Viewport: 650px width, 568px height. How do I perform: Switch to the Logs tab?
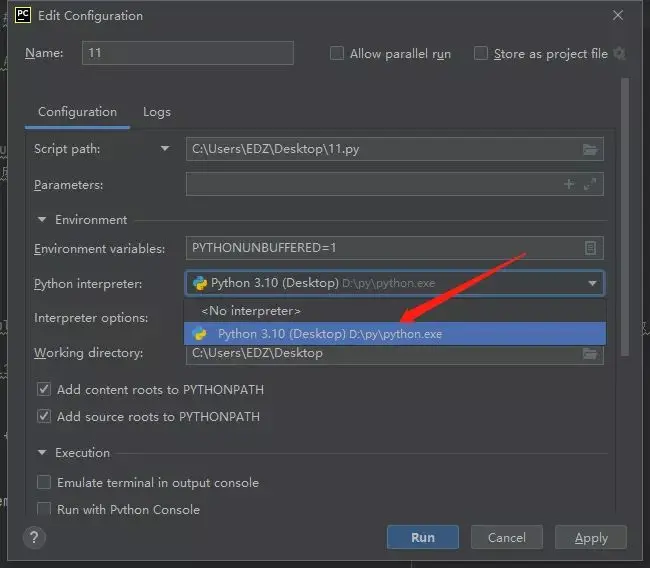click(157, 112)
